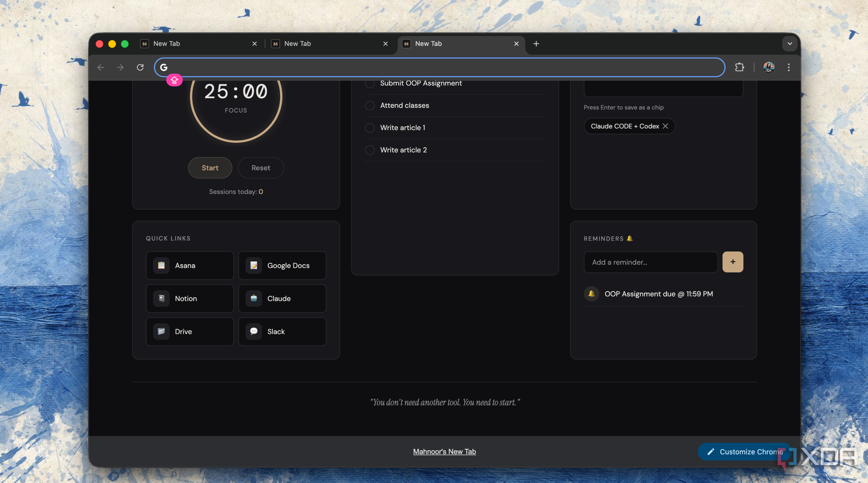Open the Slack quick link
The image size is (868, 483).
coord(282,332)
